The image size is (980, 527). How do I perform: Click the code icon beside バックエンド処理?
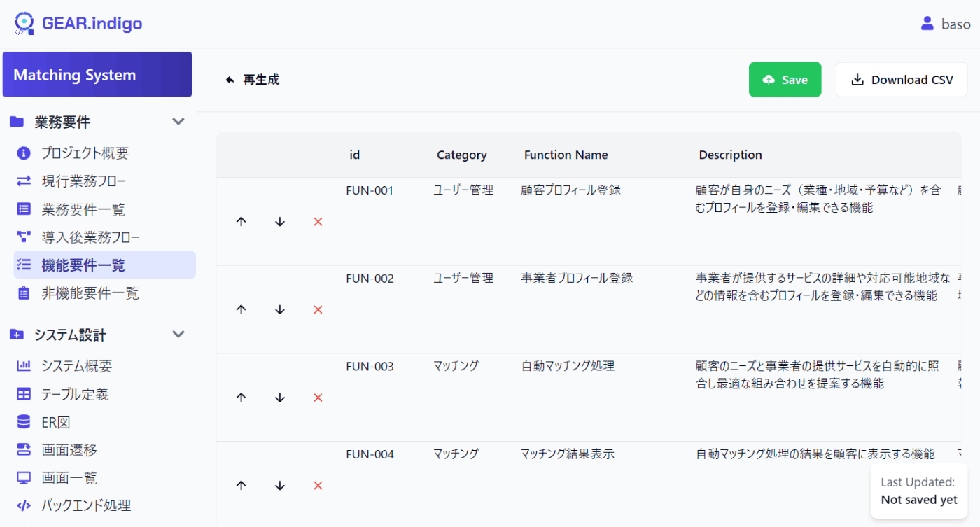click(x=24, y=505)
